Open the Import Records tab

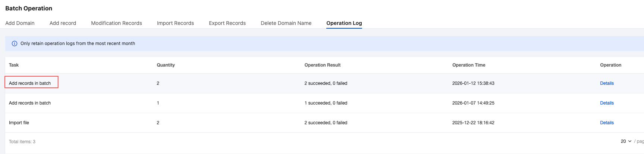pyautogui.click(x=175, y=23)
